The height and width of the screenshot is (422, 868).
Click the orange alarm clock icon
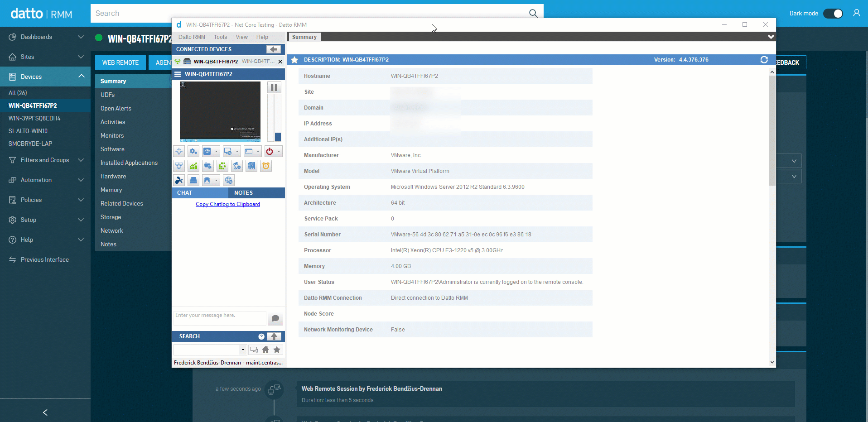(x=266, y=166)
